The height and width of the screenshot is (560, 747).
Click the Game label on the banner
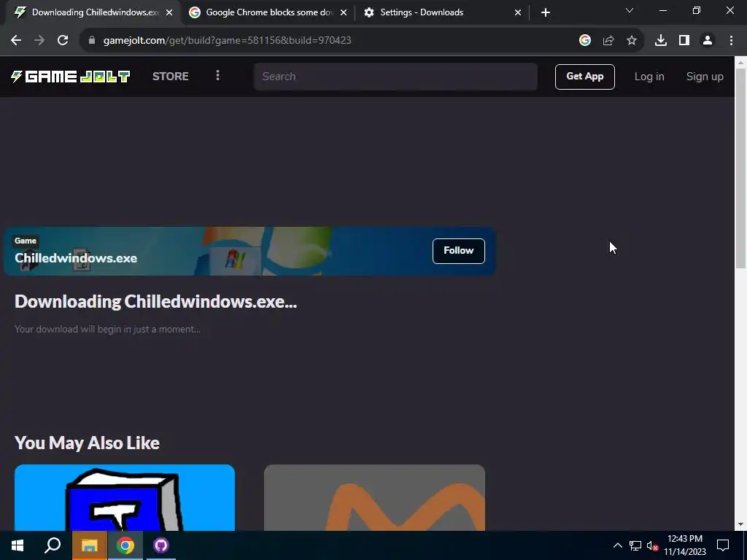click(x=26, y=241)
